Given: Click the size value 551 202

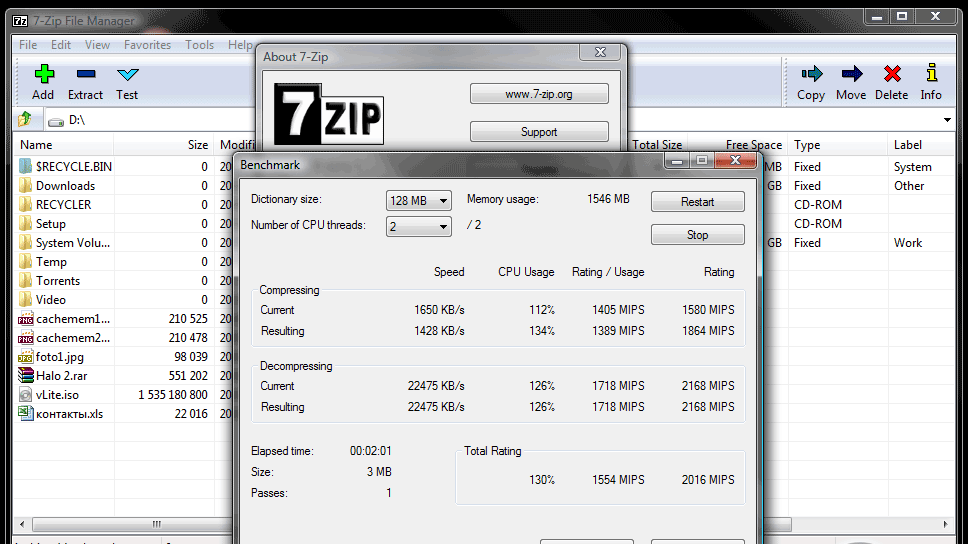Looking at the screenshot, I should pos(188,375).
